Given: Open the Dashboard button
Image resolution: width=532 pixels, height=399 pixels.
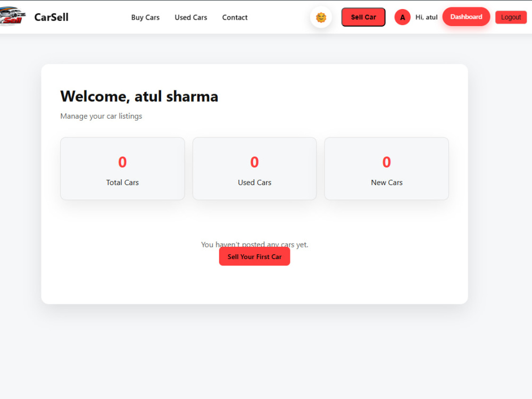Looking at the screenshot, I should tap(466, 16).
